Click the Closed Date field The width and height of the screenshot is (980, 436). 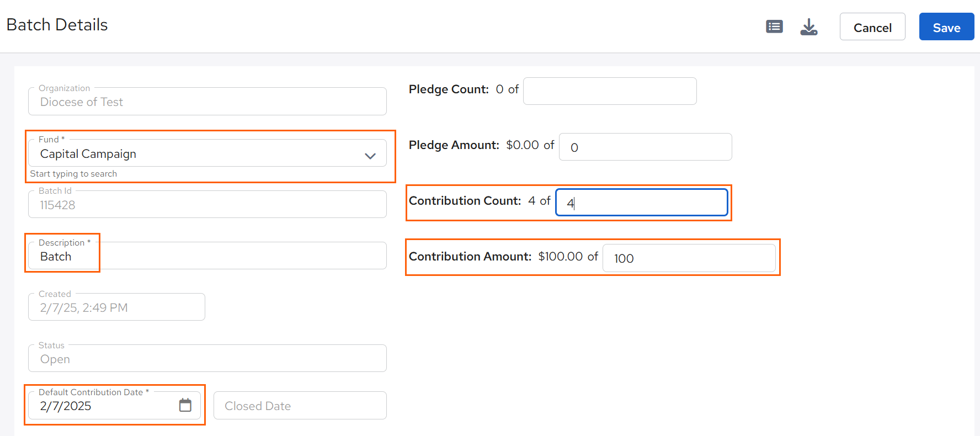click(300, 406)
